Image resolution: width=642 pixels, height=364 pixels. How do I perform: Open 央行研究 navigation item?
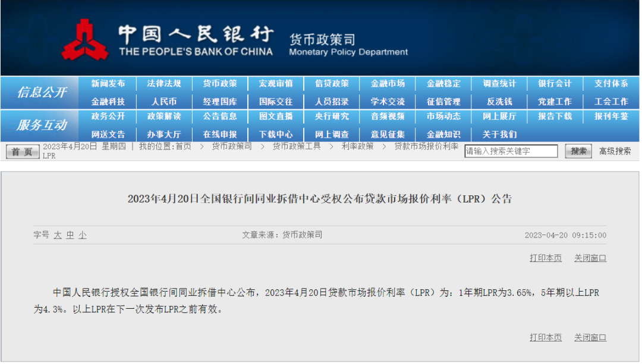332,116
